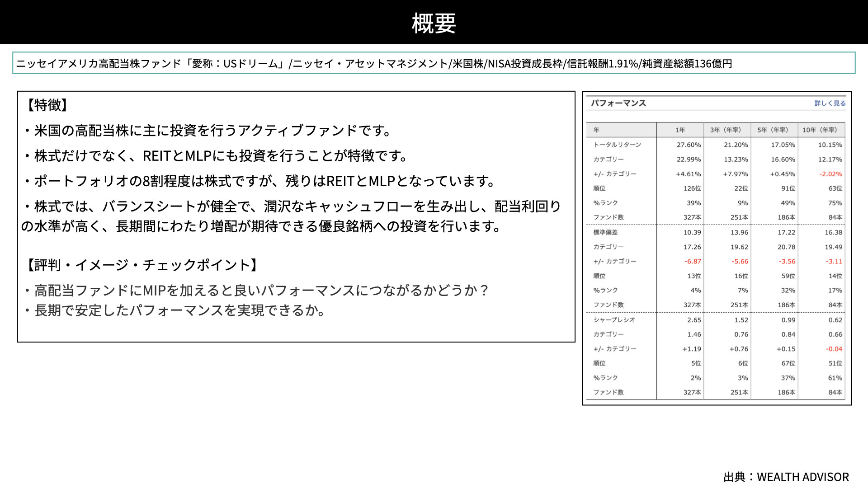This screenshot has height=488, width=868.
Task: Click the 22位 rank cell
Action: point(741,188)
